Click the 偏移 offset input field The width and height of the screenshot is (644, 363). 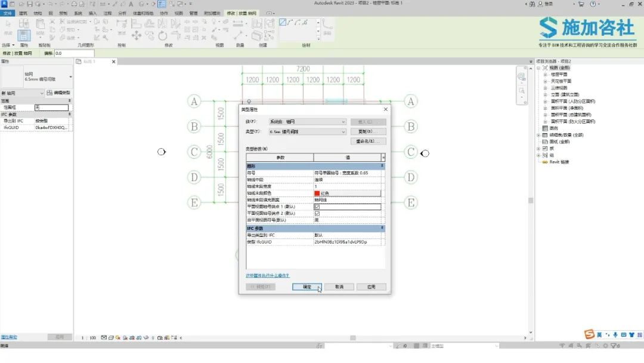pos(74,54)
